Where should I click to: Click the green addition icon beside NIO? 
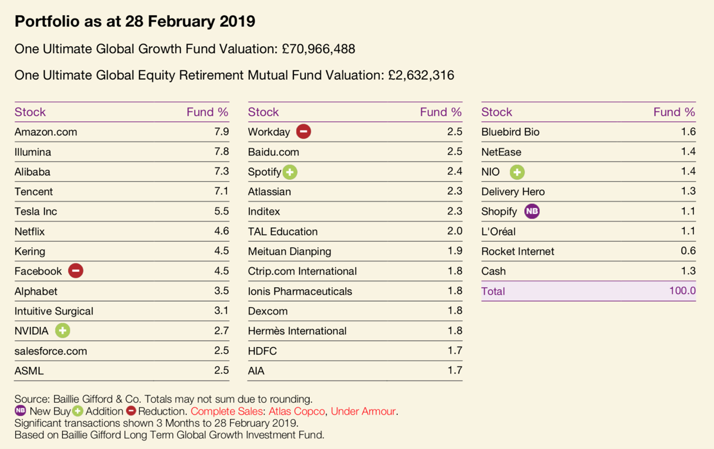[517, 172]
